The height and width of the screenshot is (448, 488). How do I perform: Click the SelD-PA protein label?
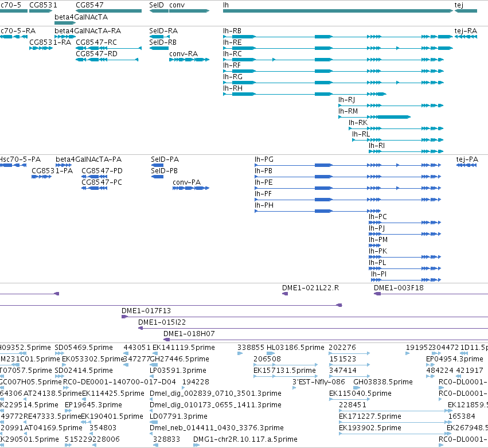coord(165,159)
